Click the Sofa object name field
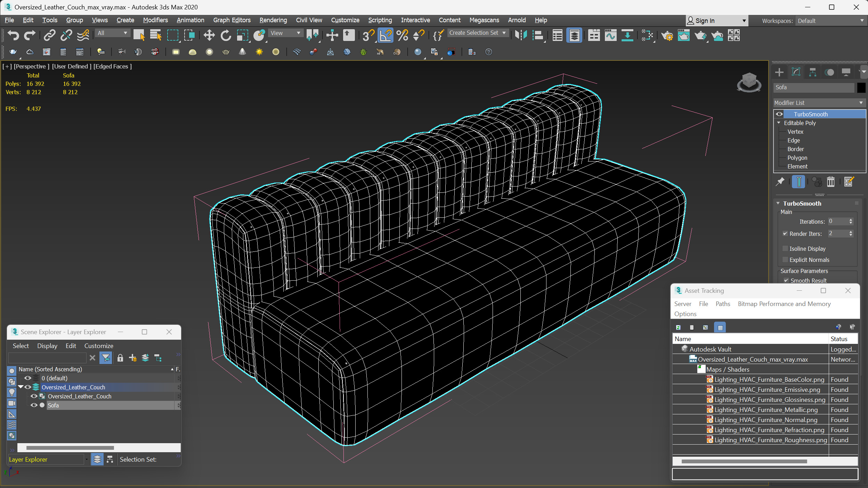Viewport: 868px width, 488px height. [813, 88]
